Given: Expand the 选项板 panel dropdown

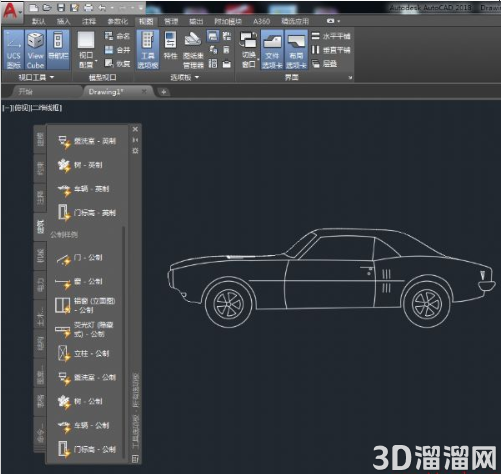Looking at the screenshot, I should click(184, 78).
